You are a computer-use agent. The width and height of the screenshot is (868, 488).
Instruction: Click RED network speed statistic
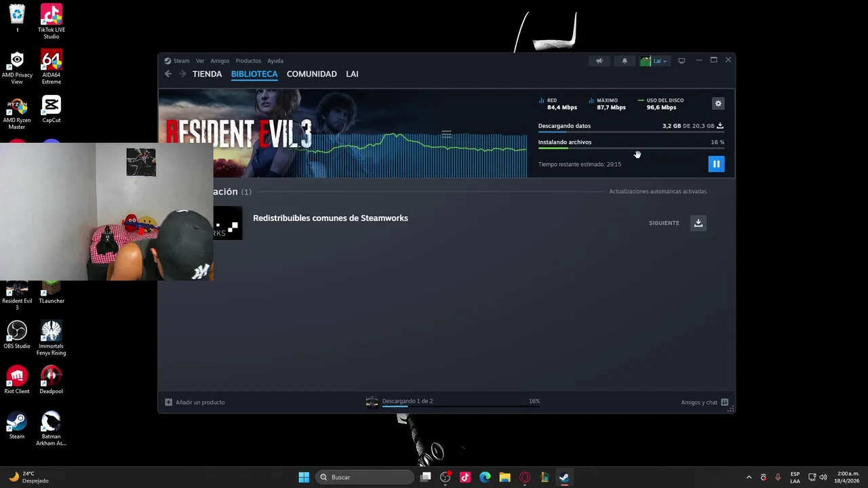click(557, 104)
